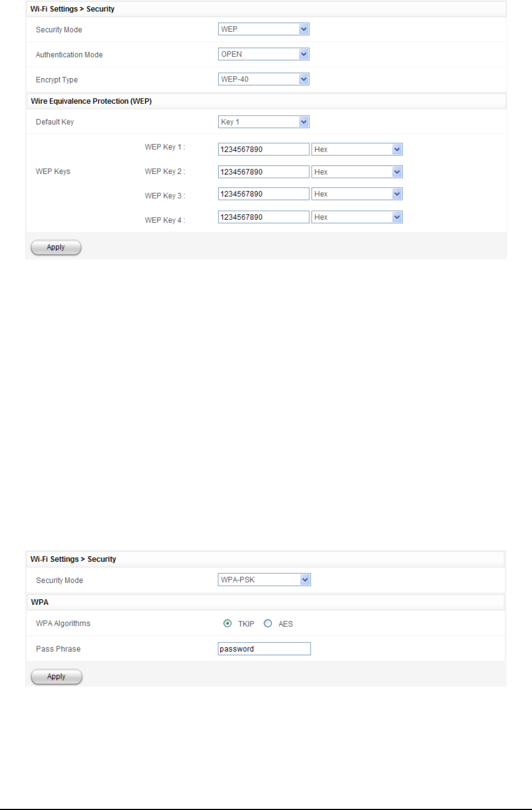Click the Encrypt Type label
The width and height of the screenshot is (532, 810).
click(57, 80)
